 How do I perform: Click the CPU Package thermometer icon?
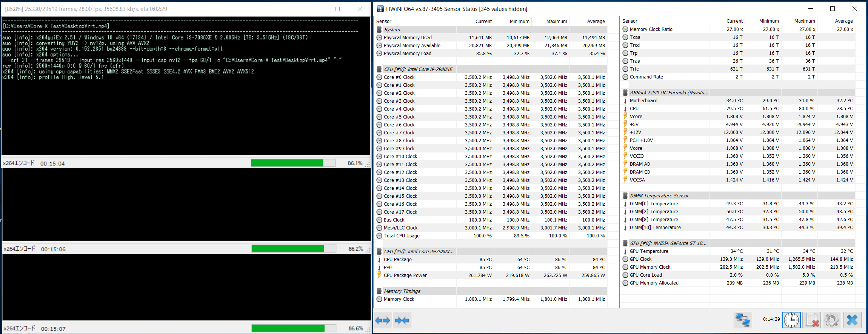(x=379, y=259)
